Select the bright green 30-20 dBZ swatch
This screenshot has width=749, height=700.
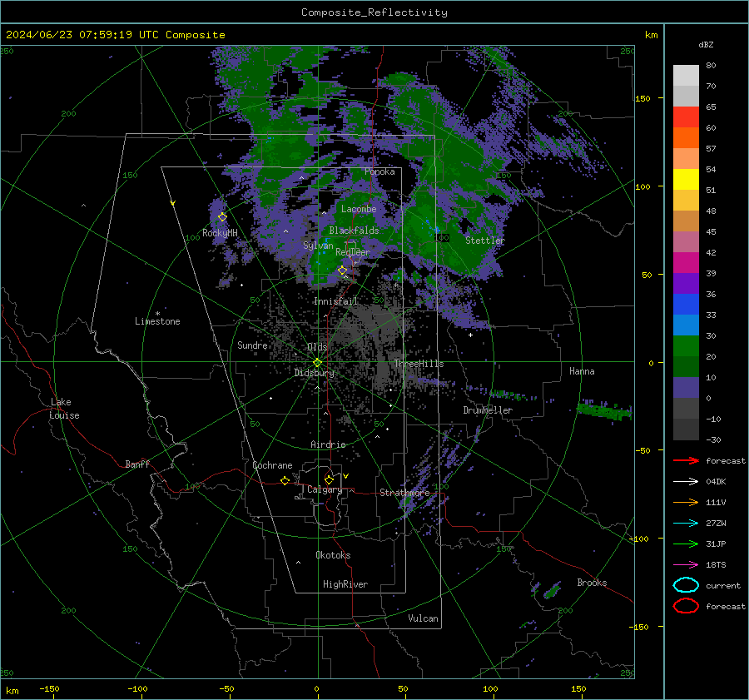686,346
